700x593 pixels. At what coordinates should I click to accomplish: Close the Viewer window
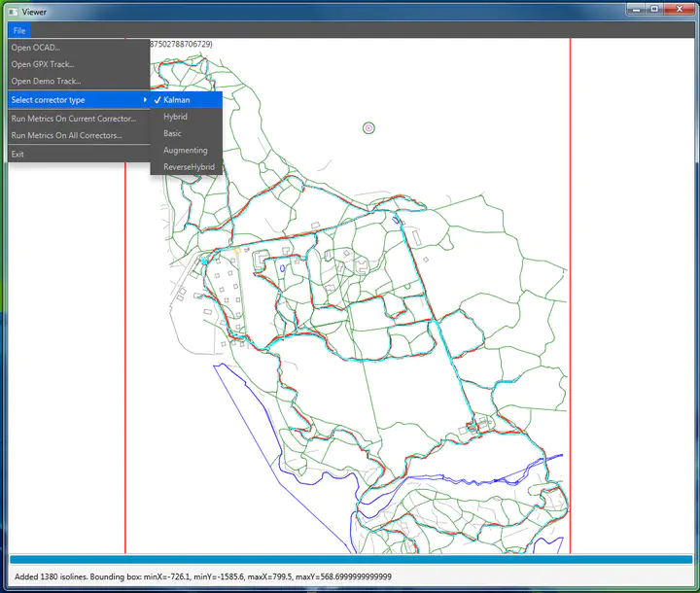(677, 9)
